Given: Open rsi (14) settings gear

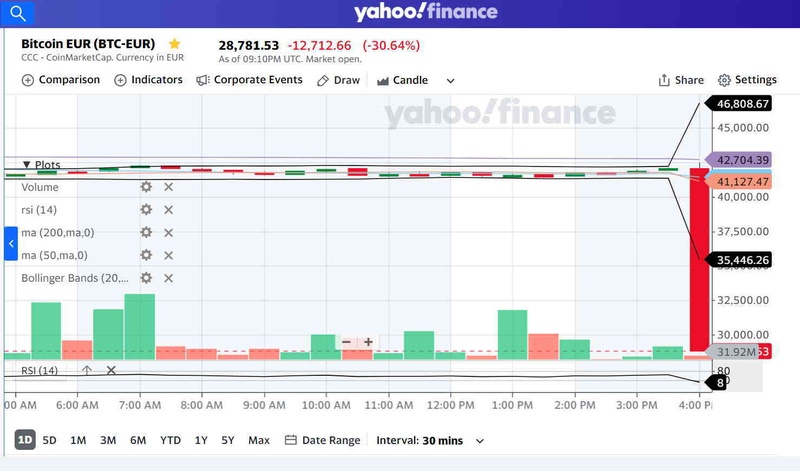Looking at the screenshot, I should click(146, 210).
